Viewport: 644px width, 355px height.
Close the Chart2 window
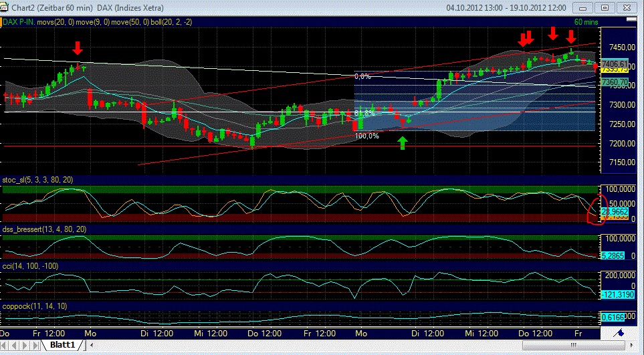627,8
